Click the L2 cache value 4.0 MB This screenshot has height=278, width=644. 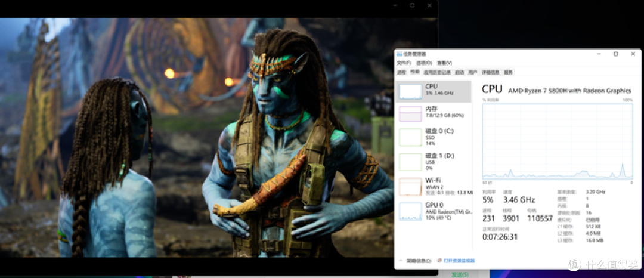593,233
